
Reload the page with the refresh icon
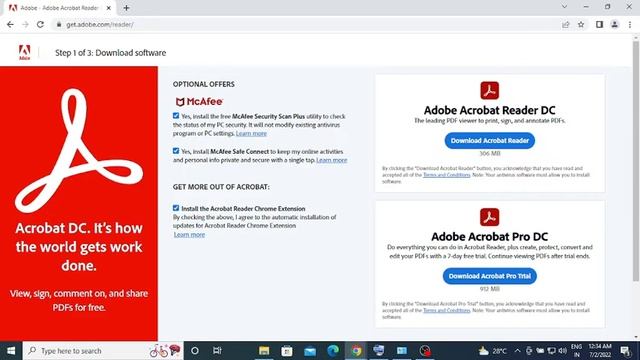40,24
